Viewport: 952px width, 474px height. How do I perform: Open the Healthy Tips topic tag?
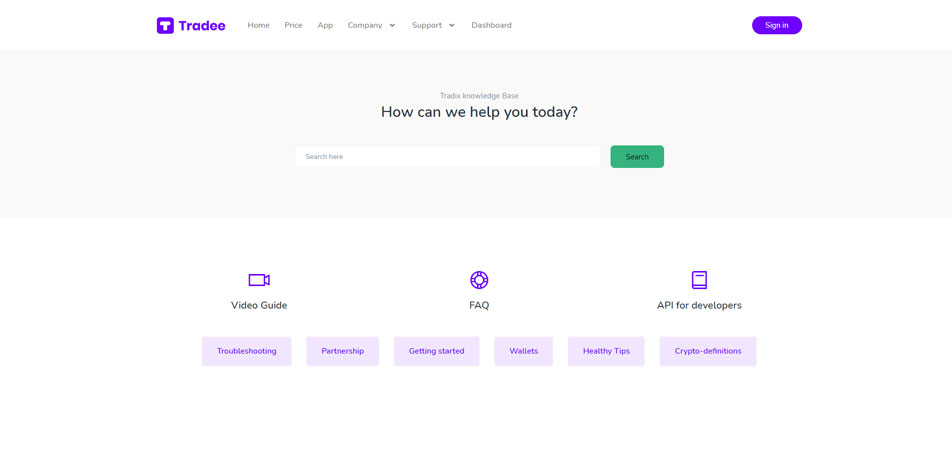pyautogui.click(x=606, y=351)
